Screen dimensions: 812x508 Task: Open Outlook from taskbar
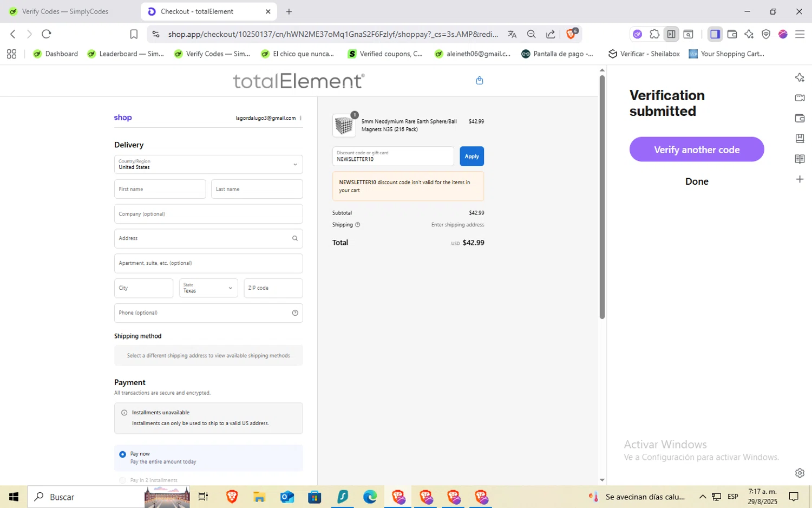point(287,497)
